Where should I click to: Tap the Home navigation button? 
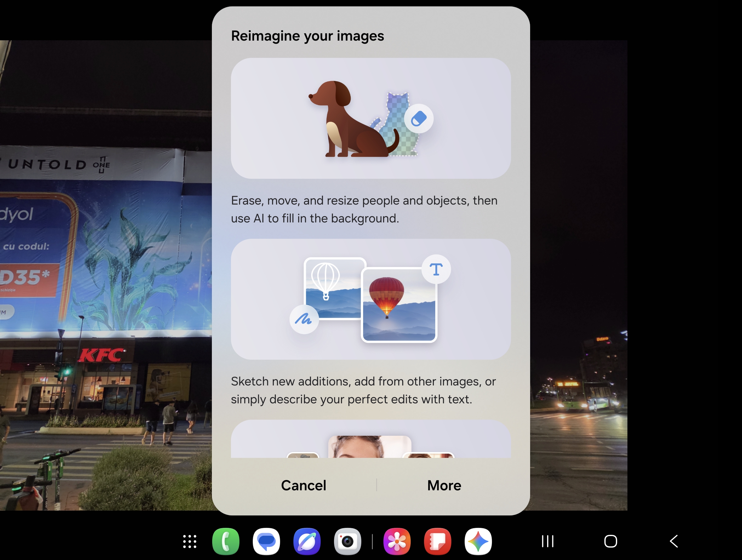pyautogui.click(x=610, y=541)
